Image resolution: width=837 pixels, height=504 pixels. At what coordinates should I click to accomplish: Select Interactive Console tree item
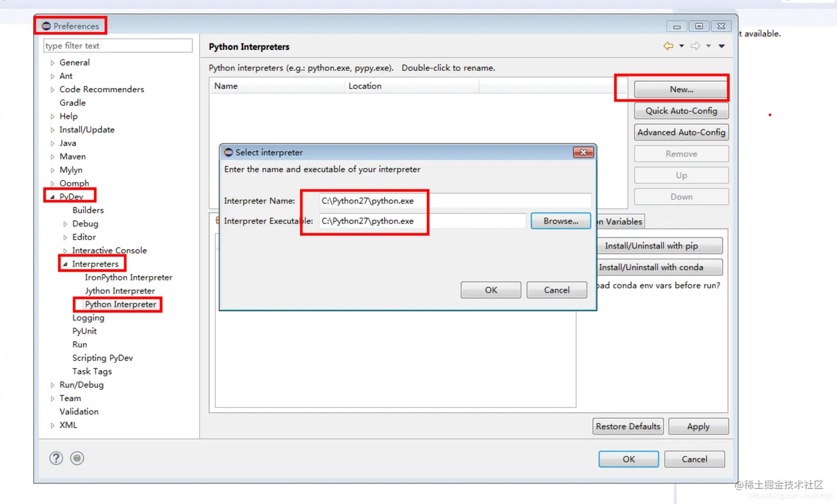(x=109, y=251)
